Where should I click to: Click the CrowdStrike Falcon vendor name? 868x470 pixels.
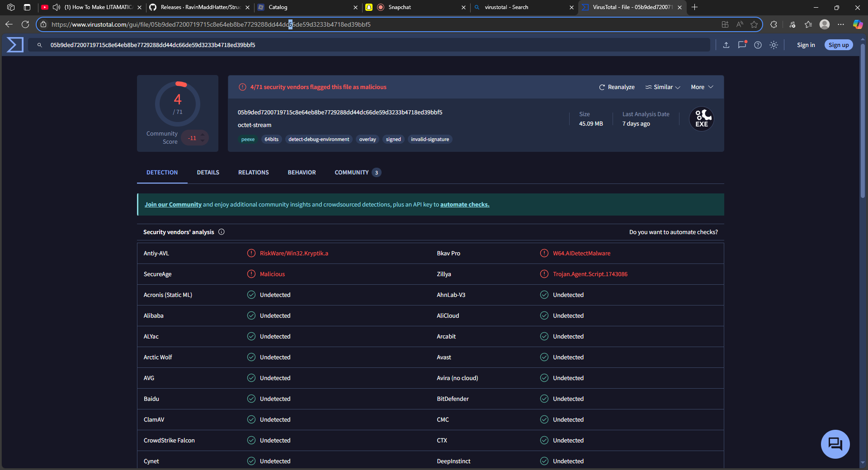pyautogui.click(x=169, y=440)
